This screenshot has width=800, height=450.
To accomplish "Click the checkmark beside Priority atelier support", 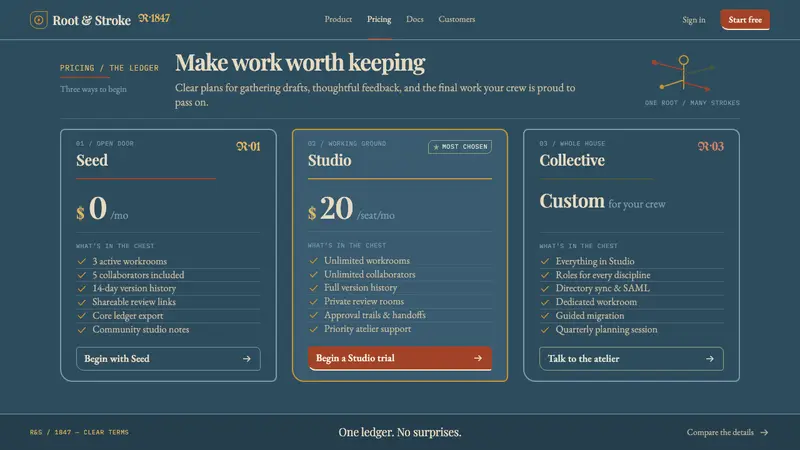I will [313, 329].
